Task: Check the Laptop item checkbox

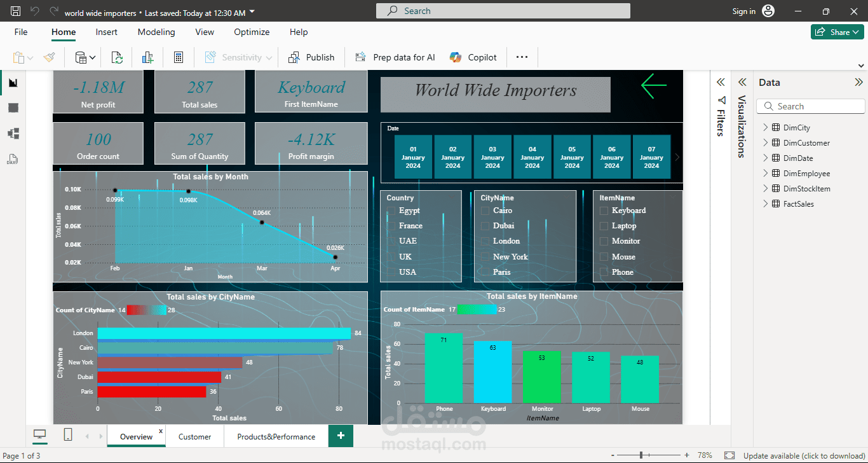Action: 604,226
